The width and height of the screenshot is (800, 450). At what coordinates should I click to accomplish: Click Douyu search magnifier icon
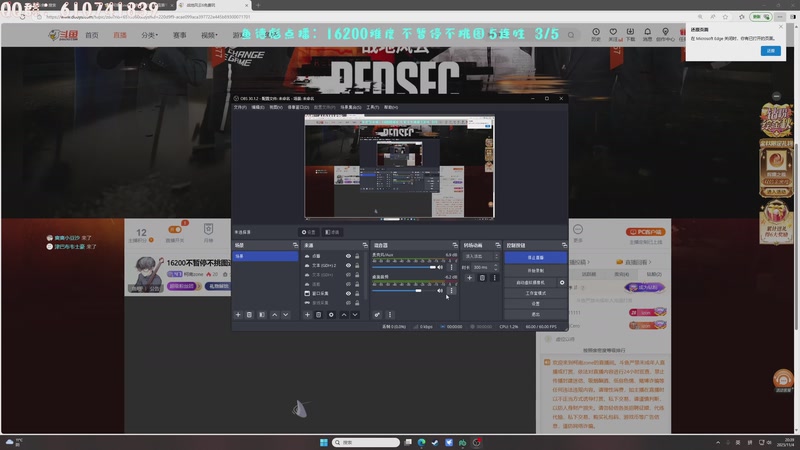[571, 35]
